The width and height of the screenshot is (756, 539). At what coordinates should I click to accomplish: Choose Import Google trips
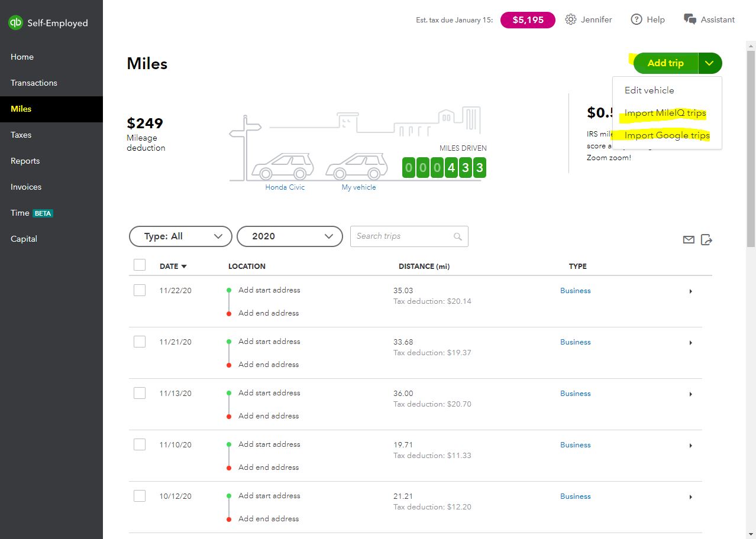click(x=667, y=135)
